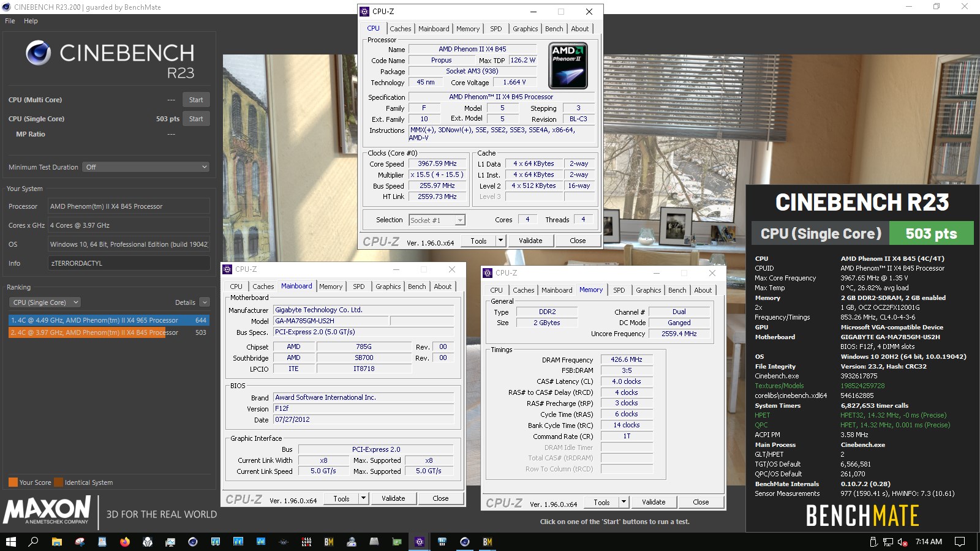Click the Your Score orange legend swatch
The height and width of the screenshot is (551, 980).
pos(13,482)
